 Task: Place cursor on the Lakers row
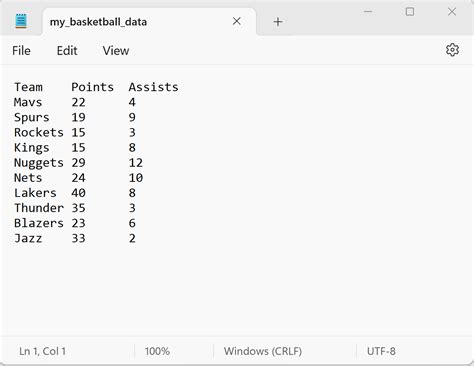[75, 193]
